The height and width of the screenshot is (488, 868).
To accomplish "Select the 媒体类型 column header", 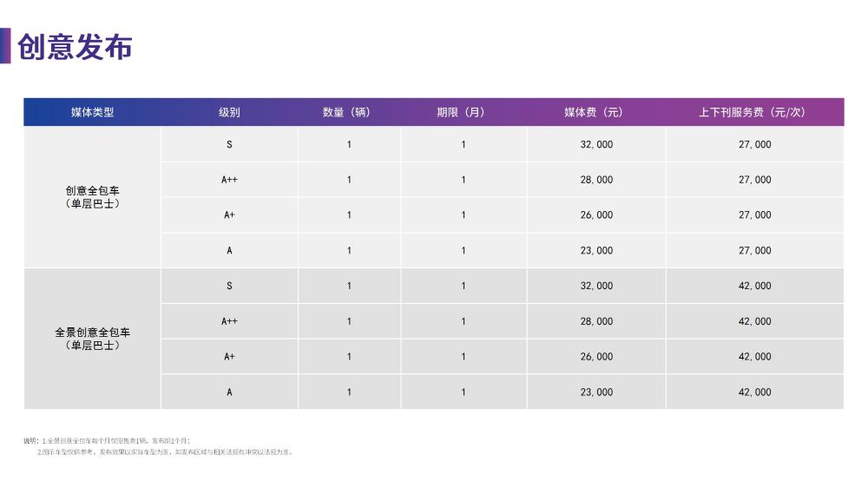I will [92, 112].
